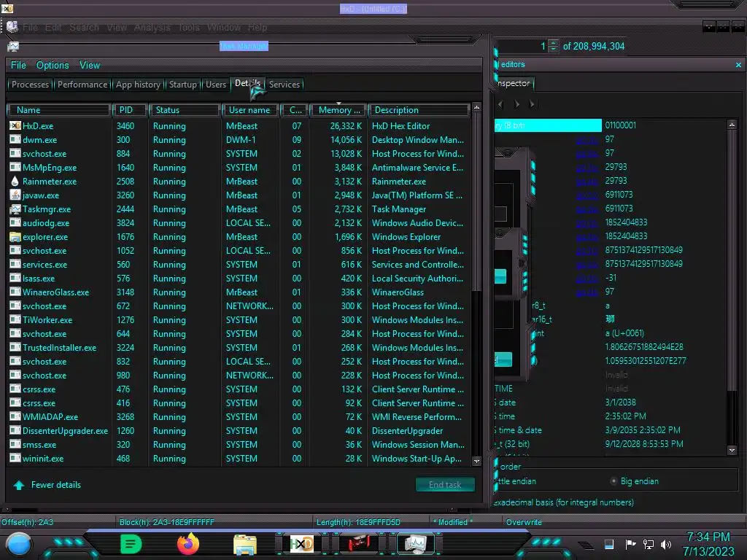The width and height of the screenshot is (747, 560).
Task: Click the WinaeroGlass.exe process icon
Action: coord(15,292)
